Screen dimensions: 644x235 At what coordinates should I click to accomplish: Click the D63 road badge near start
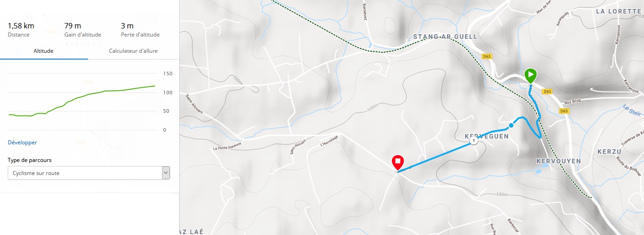pyautogui.click(x=547, y=92)
